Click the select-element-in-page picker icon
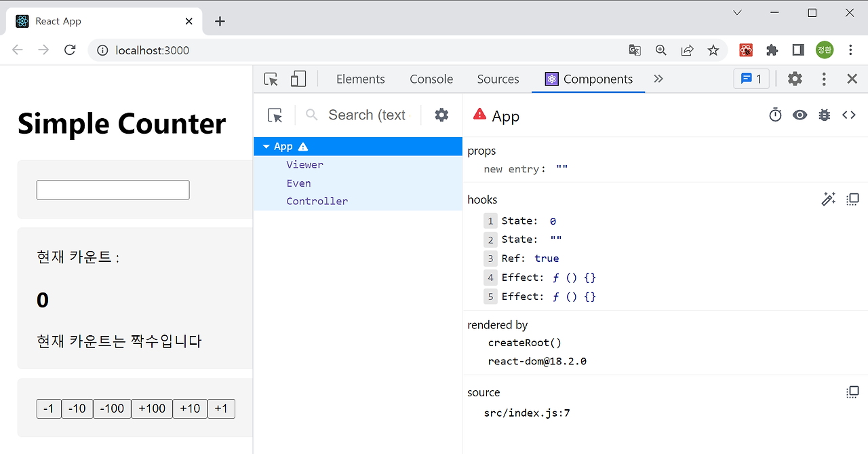 [275, 115]
